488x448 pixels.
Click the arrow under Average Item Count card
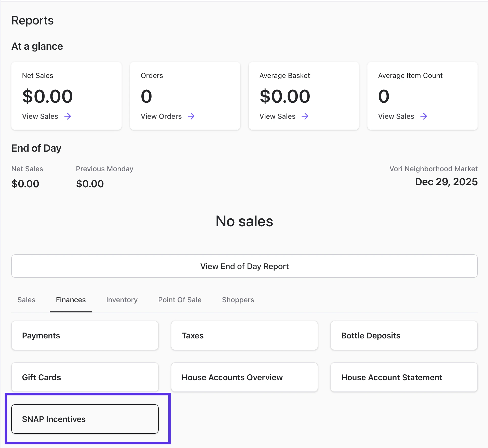pos(424,116)
